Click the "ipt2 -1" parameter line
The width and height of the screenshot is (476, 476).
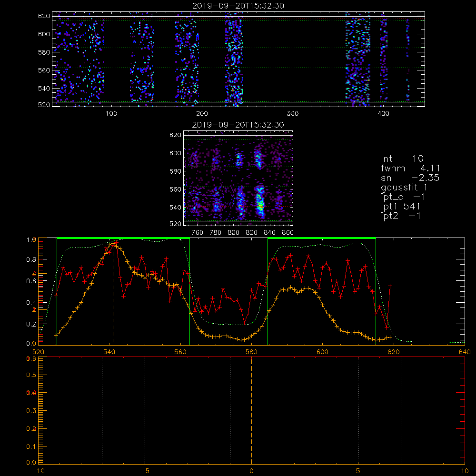[x=401, y=216]
